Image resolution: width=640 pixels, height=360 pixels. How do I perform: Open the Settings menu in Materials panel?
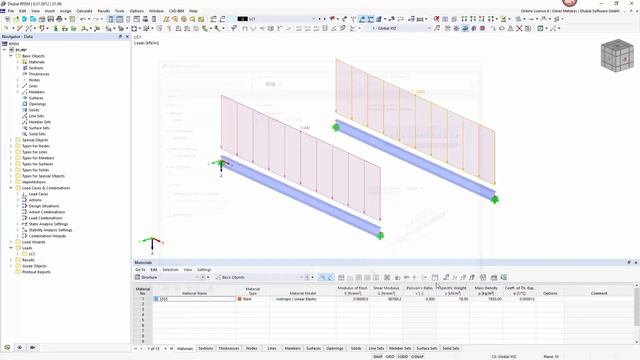pos(204,270)
